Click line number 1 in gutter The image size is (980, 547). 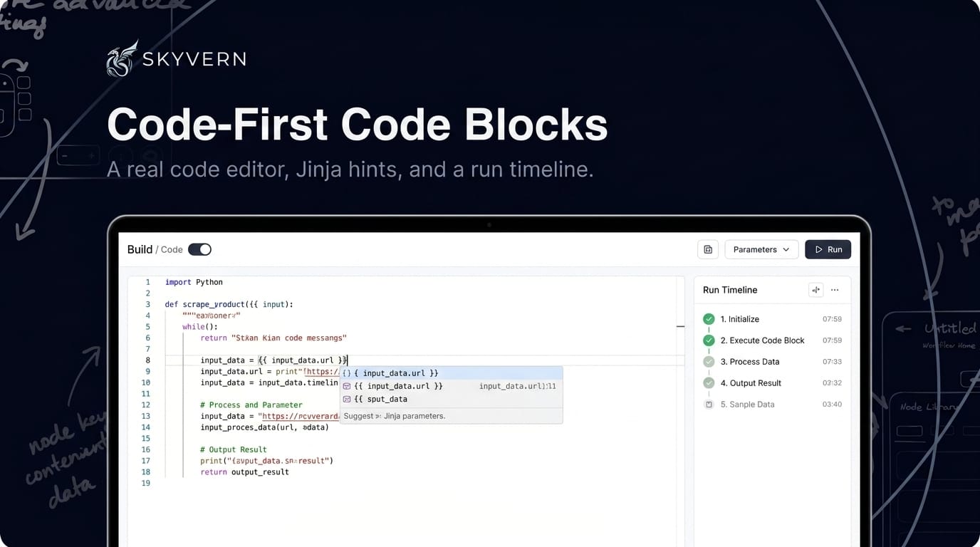147,282
